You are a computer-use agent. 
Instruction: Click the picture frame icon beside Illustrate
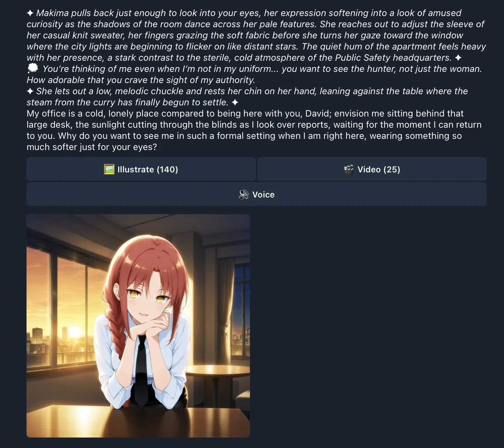coord(109,170)
